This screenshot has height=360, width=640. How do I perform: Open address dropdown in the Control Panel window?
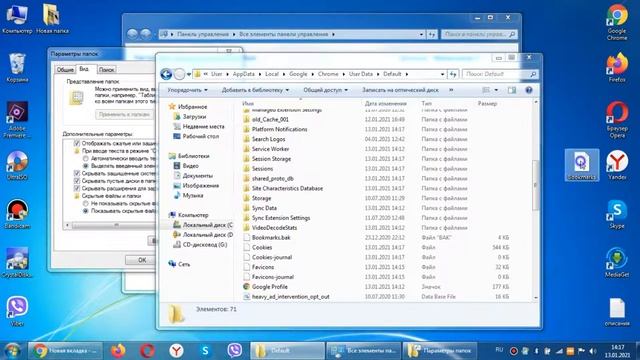click(x=421, y=34)
